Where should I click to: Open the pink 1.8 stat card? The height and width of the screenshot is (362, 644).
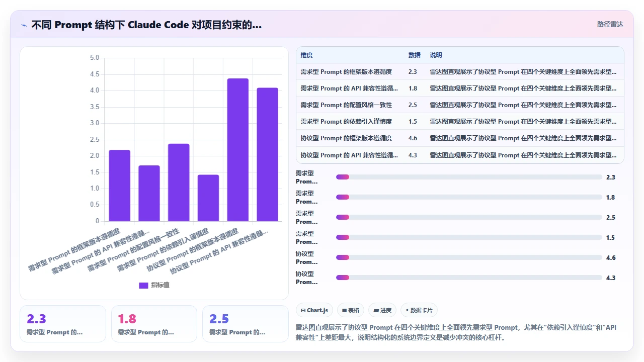point(154,324)
